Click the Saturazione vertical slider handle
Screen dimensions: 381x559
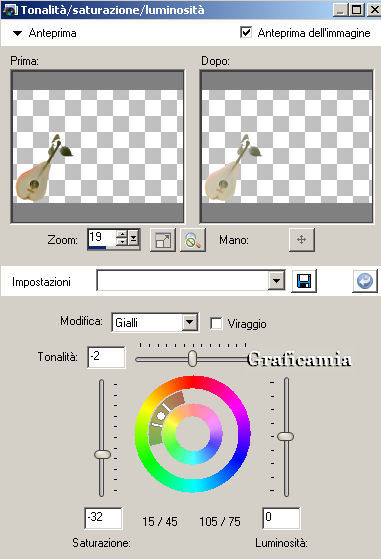[x=102, y=454]
